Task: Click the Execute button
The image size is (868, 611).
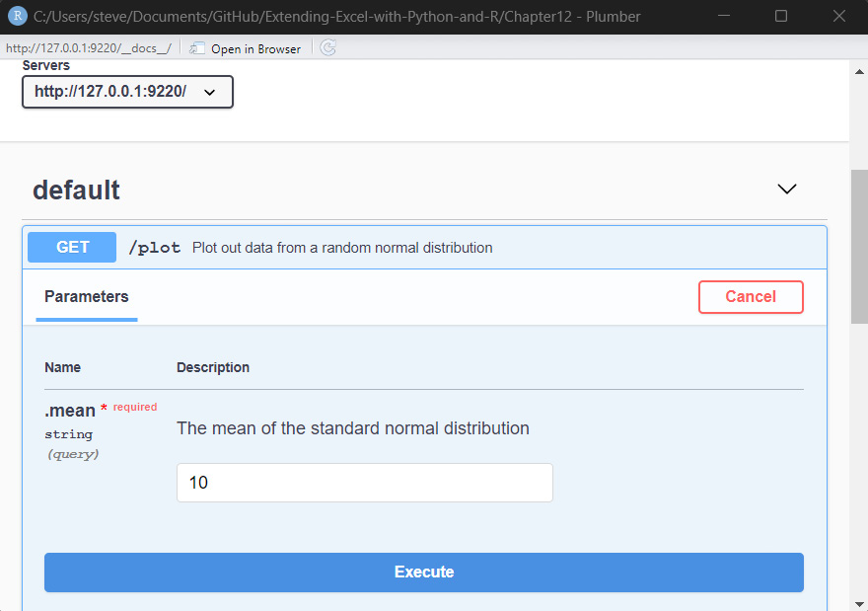Action: coord(424,573)
